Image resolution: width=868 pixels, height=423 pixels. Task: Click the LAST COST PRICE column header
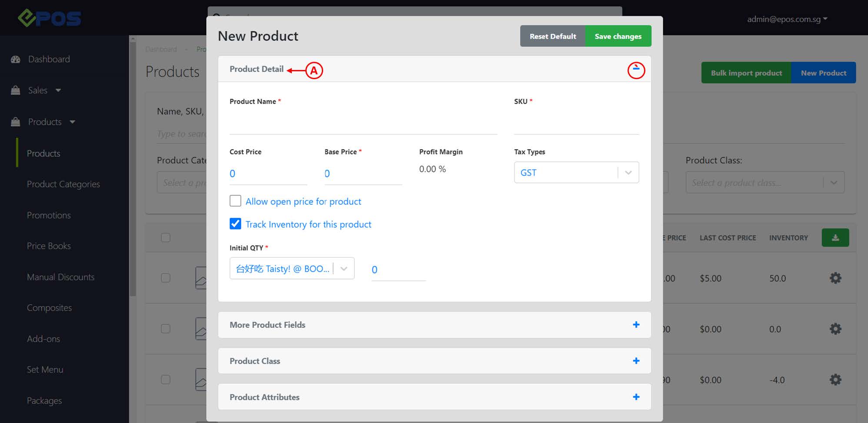728,238
